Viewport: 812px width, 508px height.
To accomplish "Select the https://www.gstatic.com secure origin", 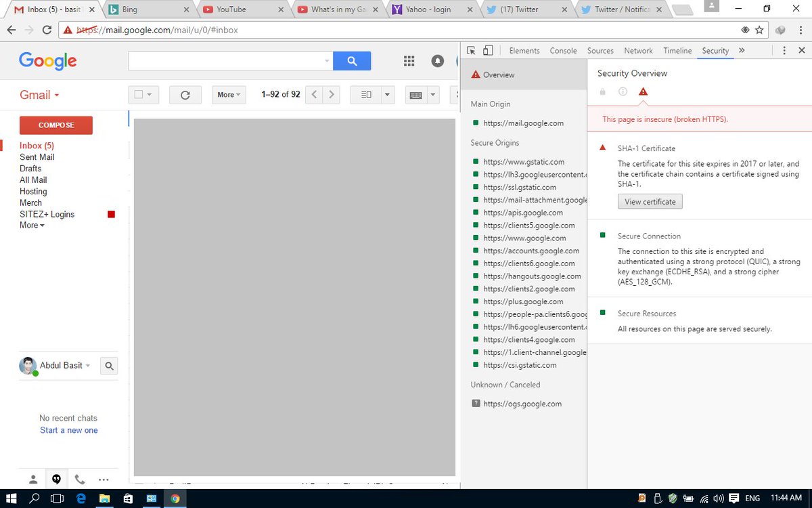I will pyautogui.click(x=523, y=162).
